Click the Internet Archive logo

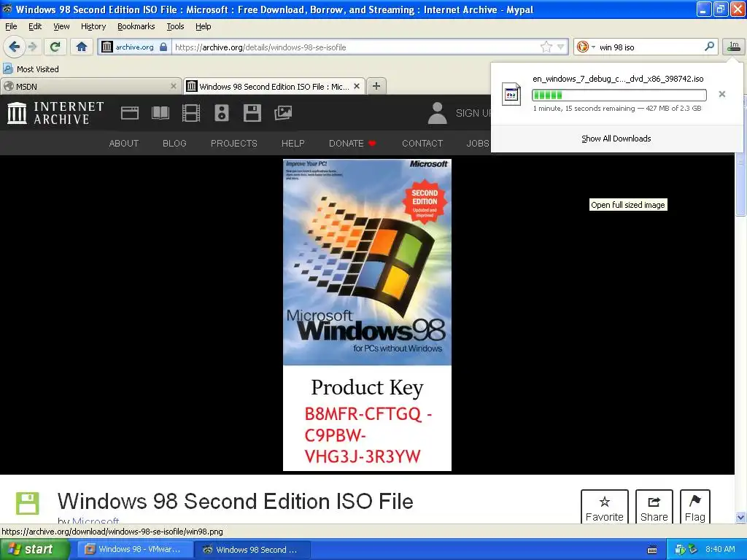[x=55, y=113]
